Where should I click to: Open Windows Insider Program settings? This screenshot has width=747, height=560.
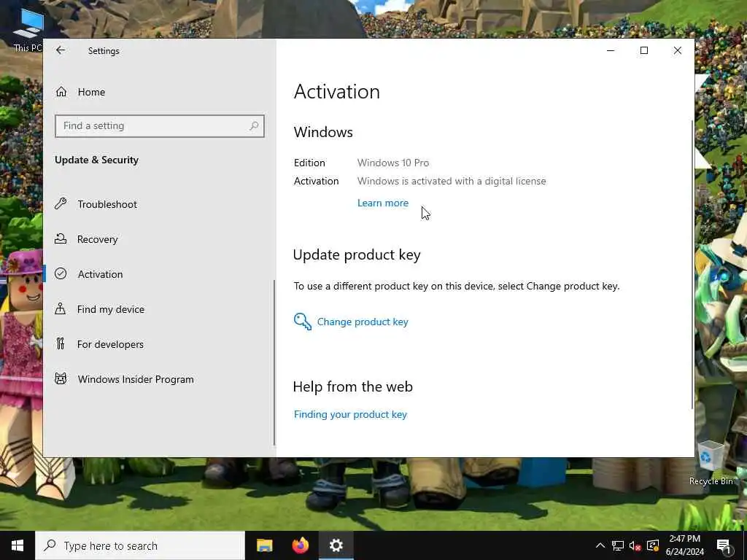point(135,379)
